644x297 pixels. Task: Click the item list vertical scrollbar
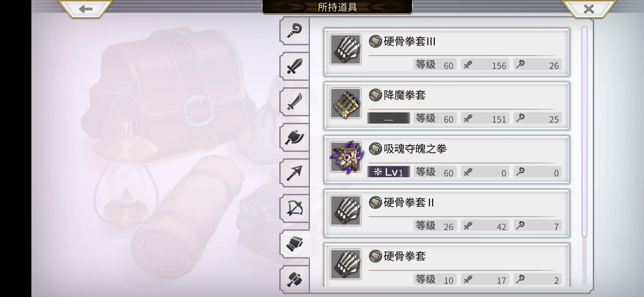[x=584, y=131]
